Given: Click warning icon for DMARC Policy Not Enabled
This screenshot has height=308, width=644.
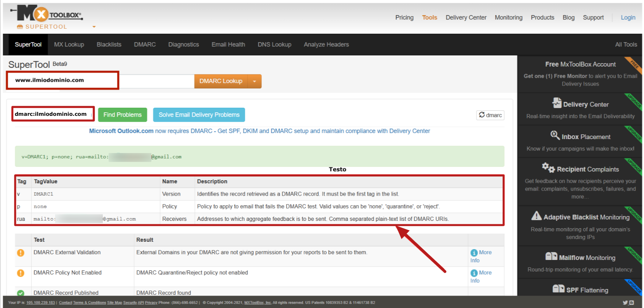Looking at the screenshot, I should pyautogui.click(x=21, y=273).
